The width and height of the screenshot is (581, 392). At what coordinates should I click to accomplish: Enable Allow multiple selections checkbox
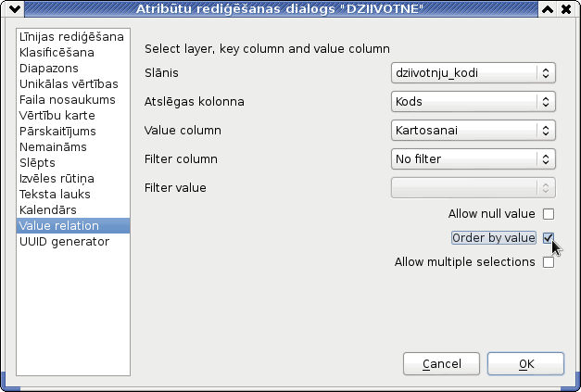(x=549, y=262)
